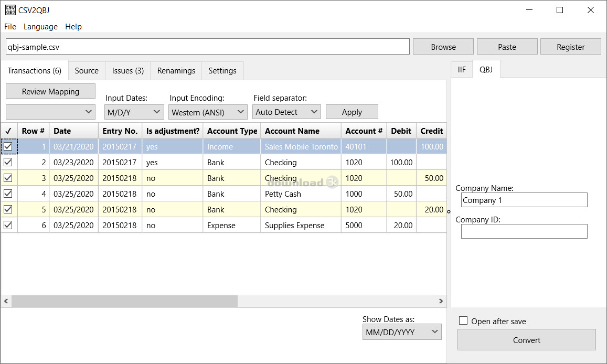This screenshot has height=364, width=607.
Task: Click the Is adjustment? column header
Action: 173,131
